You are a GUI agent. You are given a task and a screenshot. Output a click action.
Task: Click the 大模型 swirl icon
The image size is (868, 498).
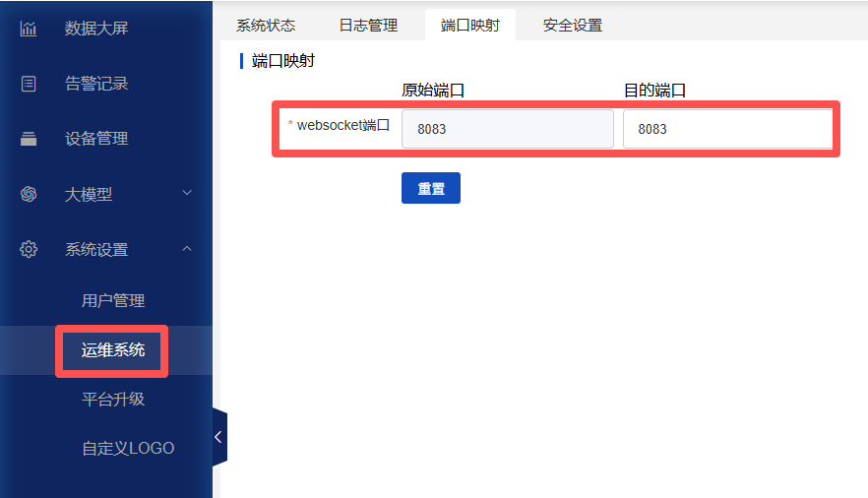(29, 194)
